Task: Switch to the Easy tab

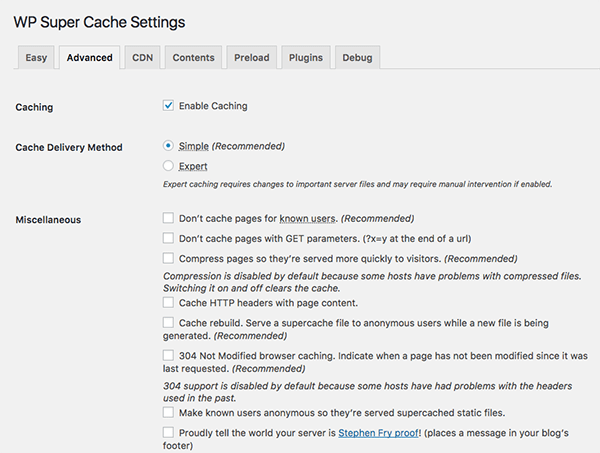Action: click(x=35, y=58)
